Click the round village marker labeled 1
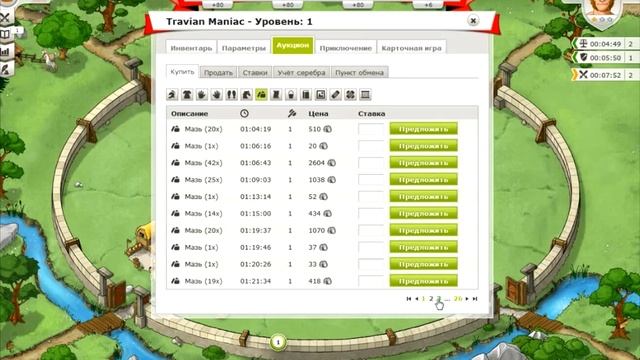The height and width of the screenshot is (360, 640). point(278,342)
